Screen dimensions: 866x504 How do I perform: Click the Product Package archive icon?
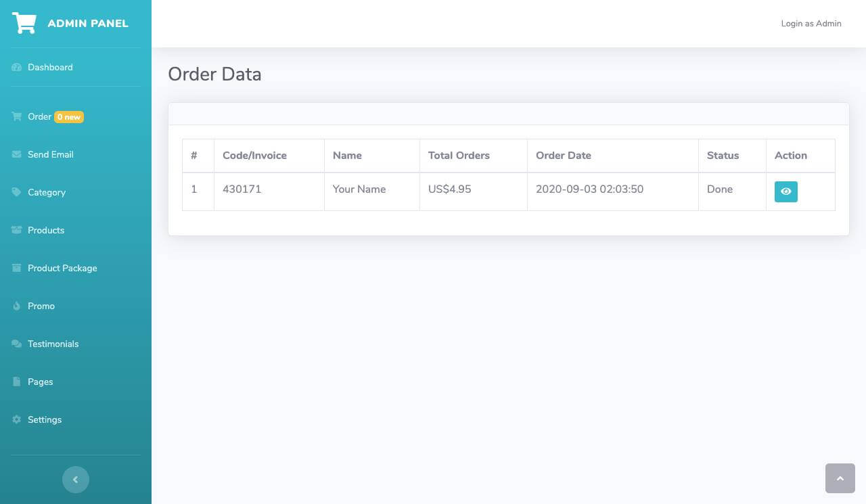tap(17, 268)
